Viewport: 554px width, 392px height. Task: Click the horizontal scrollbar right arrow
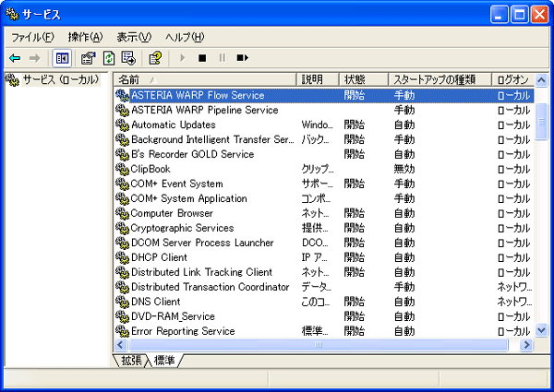pyautogui.click(x=526, y=345)
